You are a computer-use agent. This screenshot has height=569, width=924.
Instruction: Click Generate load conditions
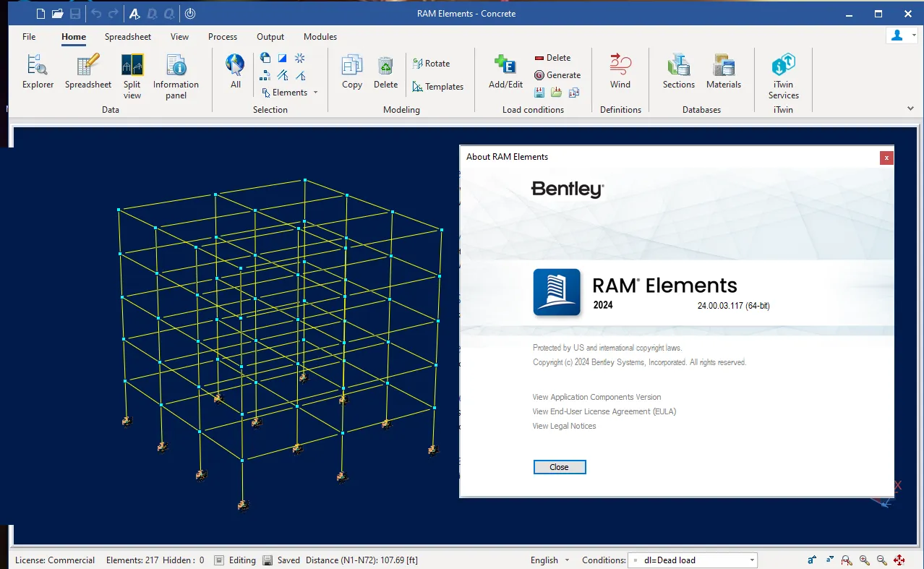point(557,75)
